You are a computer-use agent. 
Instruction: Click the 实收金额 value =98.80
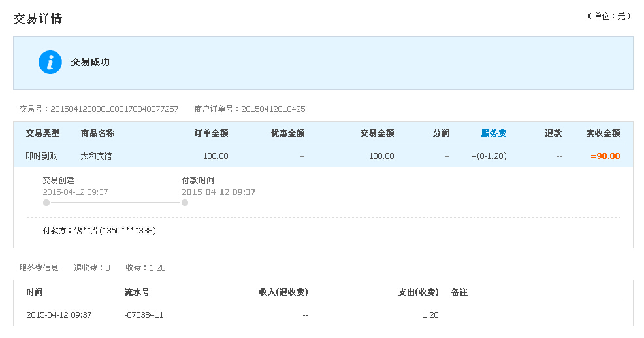pos(605,156)
